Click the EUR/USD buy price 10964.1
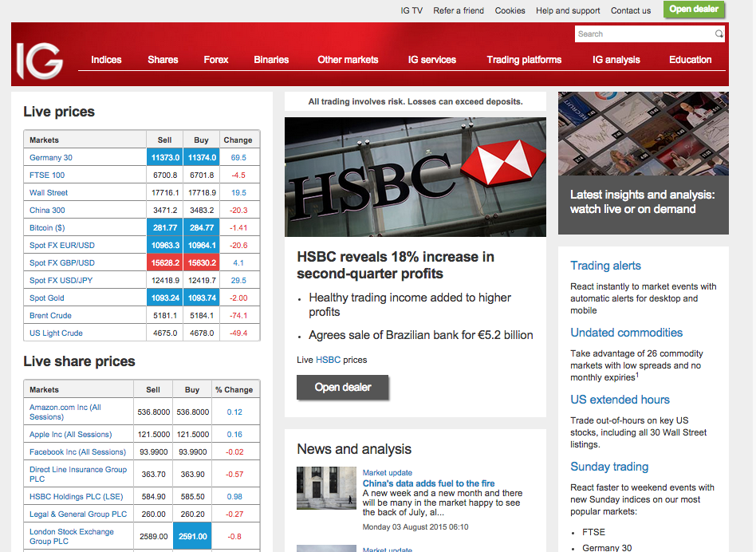756x552 pixels. click(202, 246)
